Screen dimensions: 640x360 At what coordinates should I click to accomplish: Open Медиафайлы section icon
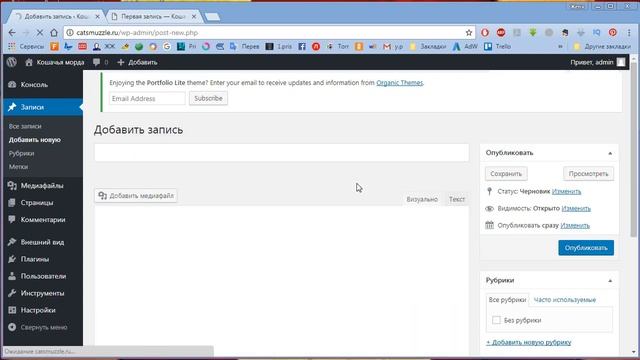pyautogui.click(x=12, y=186)
